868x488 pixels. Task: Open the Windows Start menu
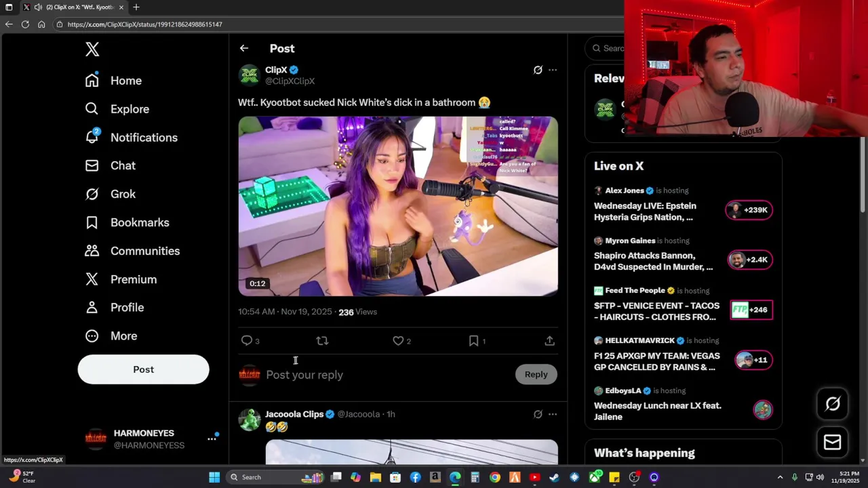tap(214, 477)
